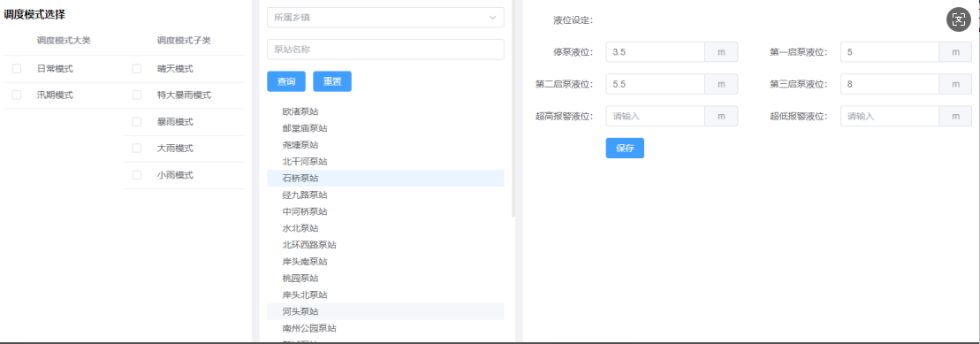Click the 调度模式选择 heading
This screenshot has width=980, height=344.
tap(35, 14)
